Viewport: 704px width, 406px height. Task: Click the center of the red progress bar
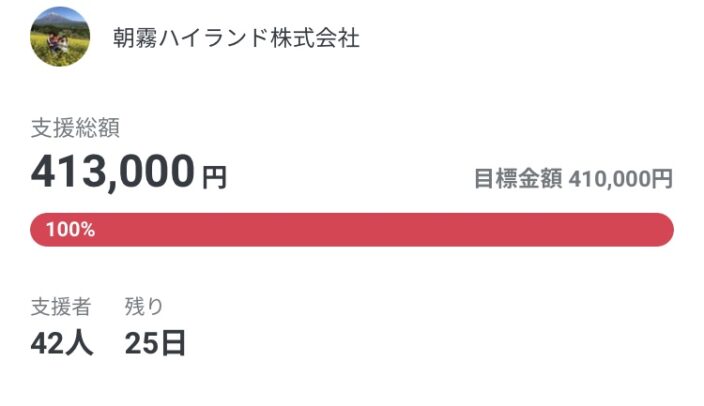click(x=352, y=229)
